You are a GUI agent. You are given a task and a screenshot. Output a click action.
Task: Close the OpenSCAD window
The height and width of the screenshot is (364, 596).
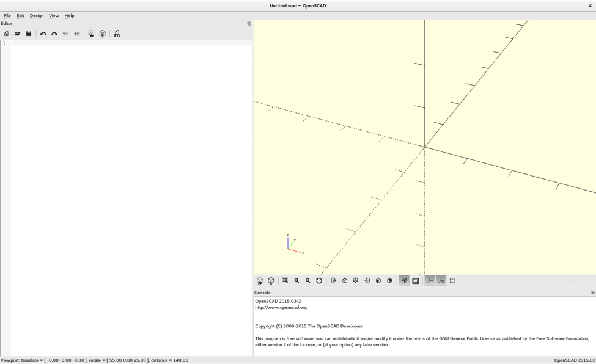(590, 5)
